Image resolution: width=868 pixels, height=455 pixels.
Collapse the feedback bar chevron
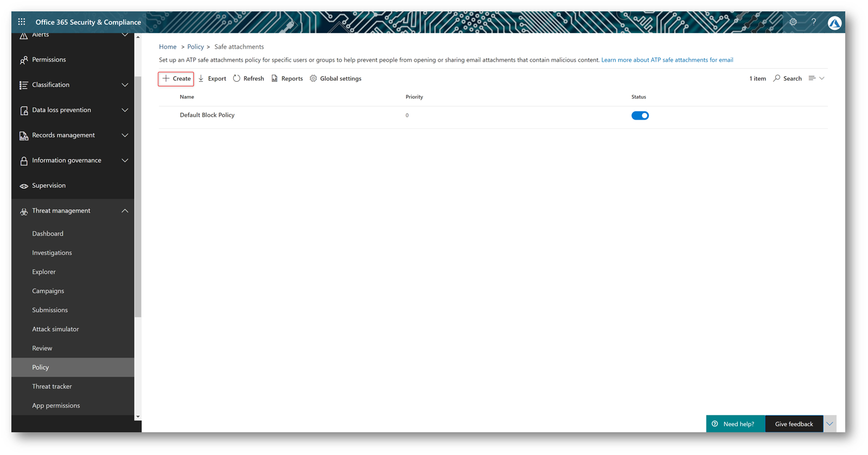pos(830,424)
